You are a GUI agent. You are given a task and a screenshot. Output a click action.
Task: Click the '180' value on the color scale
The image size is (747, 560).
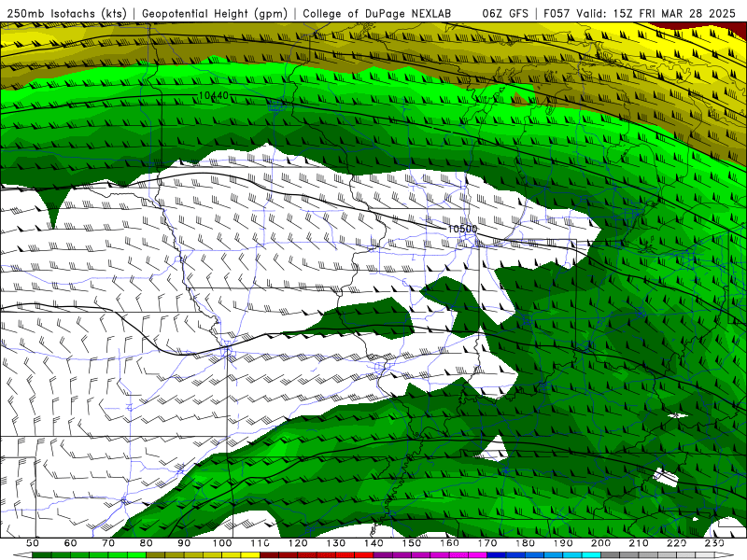pyautogui.click(x=525, y=543)
